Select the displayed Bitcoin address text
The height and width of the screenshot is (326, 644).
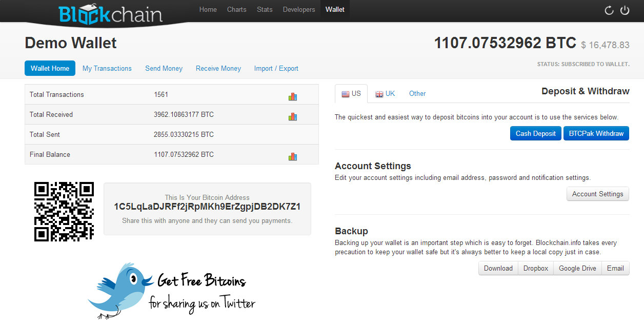point(207,207)
